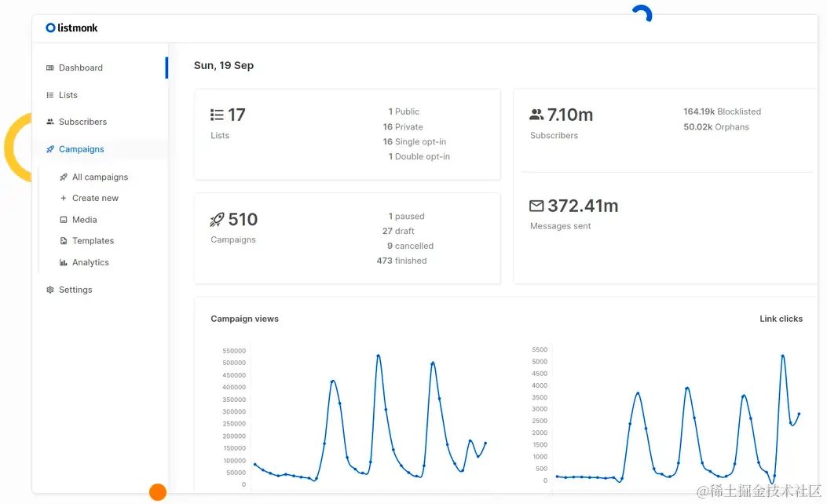
Task: Open the Media icon in submenu
Action: tap(64, 220)
